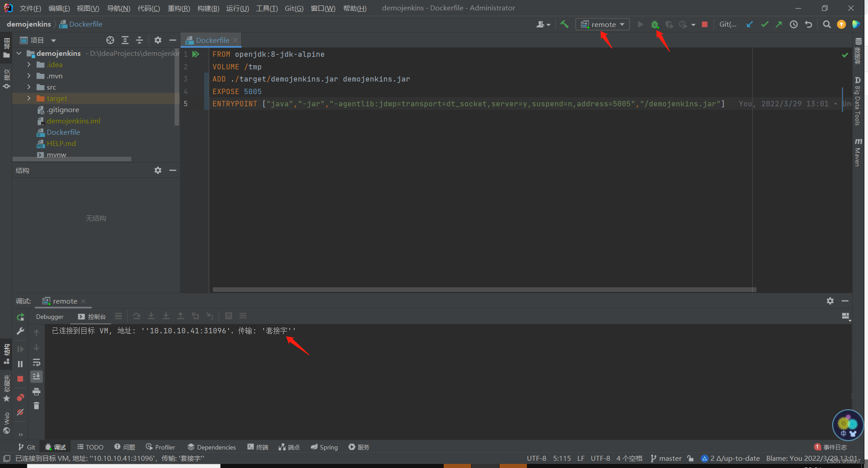Open the Spring tool window
The image size is (868, 468).
pyautogui.click(x=324, y=447)
